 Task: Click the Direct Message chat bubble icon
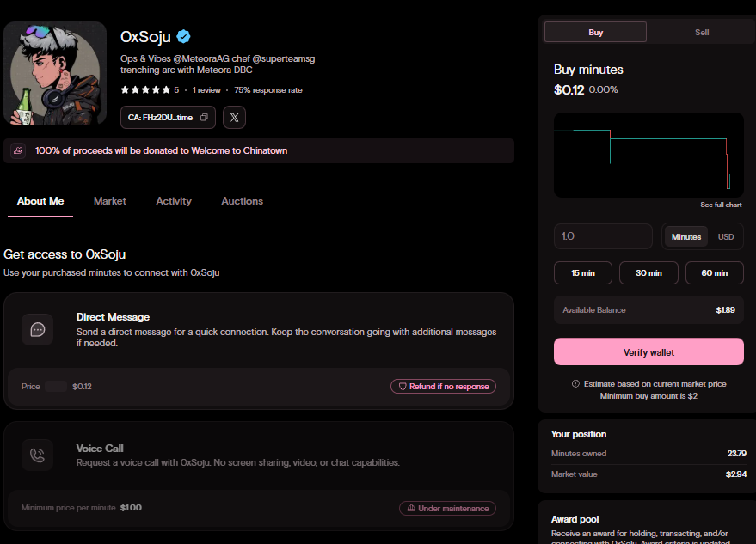[38, 330]
